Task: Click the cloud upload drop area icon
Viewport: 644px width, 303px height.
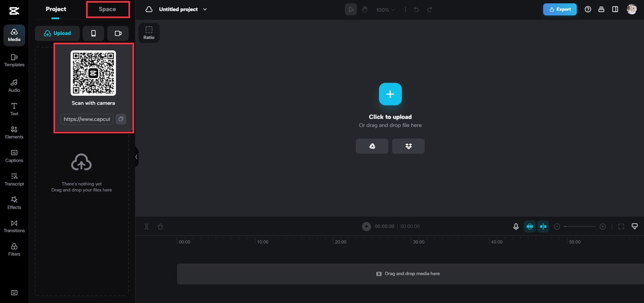Action: [x=82, y=163]
